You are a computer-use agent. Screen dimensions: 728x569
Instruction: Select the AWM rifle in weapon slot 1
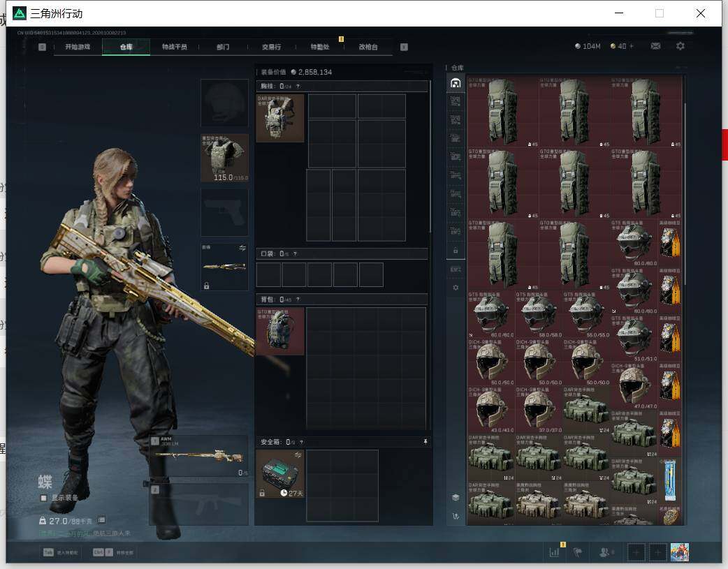click(198, 456)
